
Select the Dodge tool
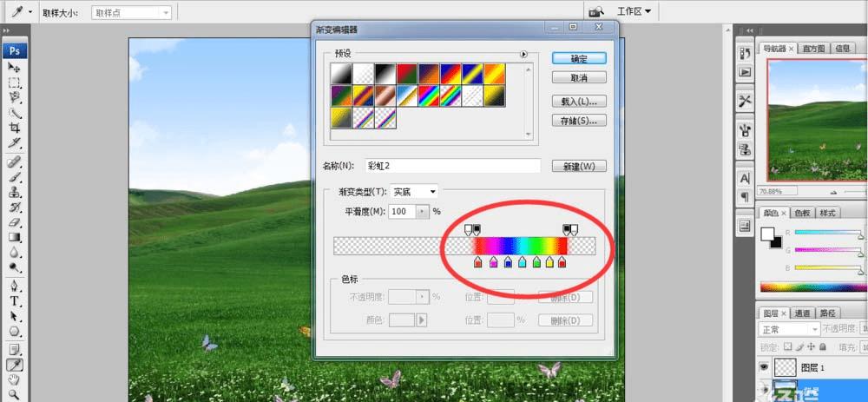click(x=15, y=267)
